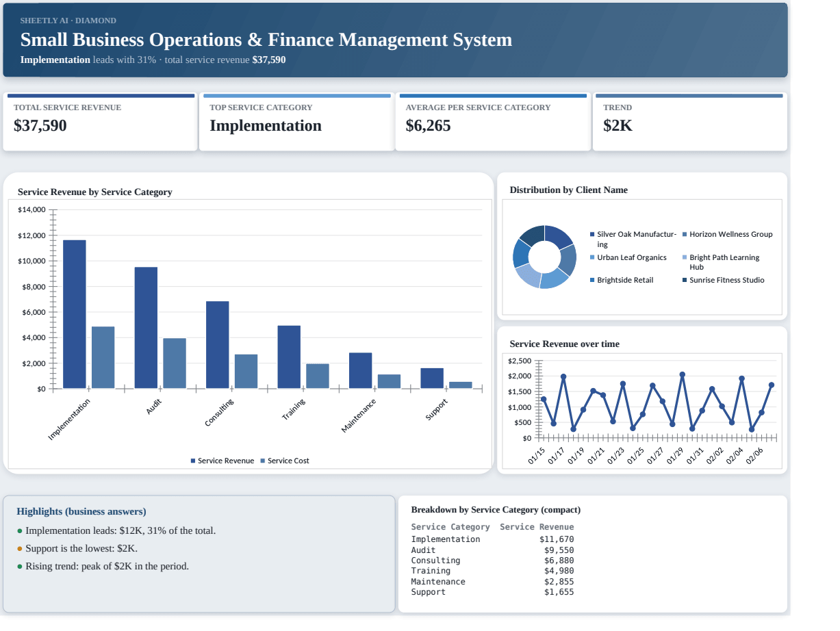The height and width of the screenshot is (631, 840).
Task: Click the Service Cost legend entry
Action: pyautogui.click(x=285, y=461)
